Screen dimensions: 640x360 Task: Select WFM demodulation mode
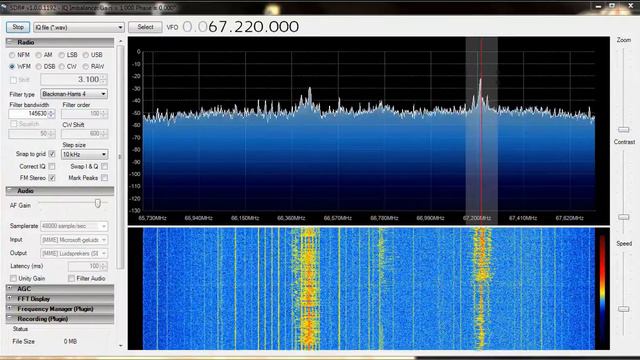[12, 66]
